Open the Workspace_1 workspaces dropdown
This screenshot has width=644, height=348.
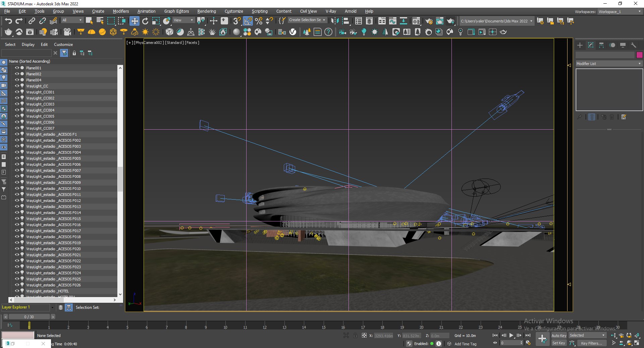(x=620, y=11)
